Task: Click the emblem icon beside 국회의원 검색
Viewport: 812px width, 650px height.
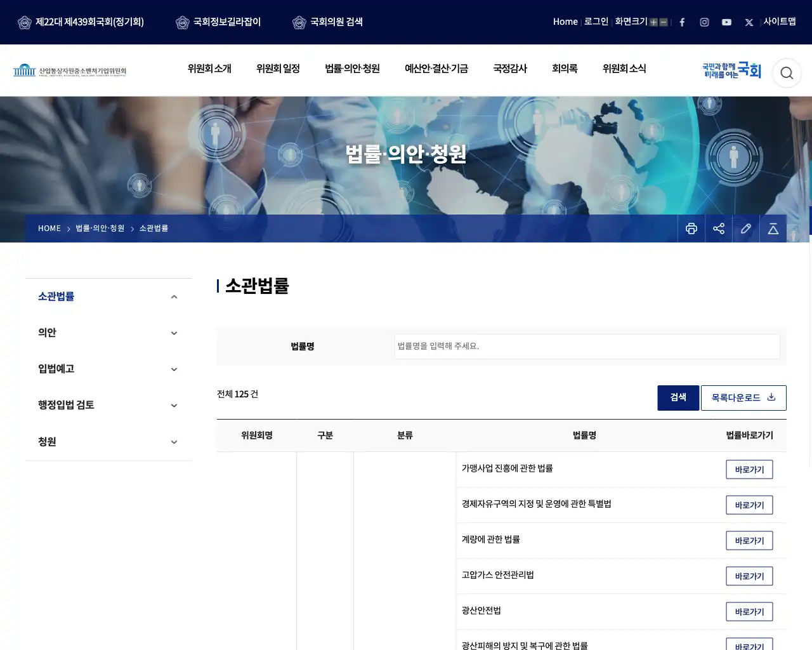Action: [299, 22]
